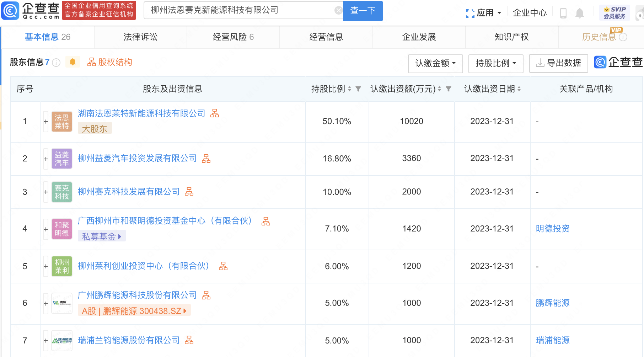Click the 法恩莱特 company logo tile
The height and width of the screenshot is (357, 644).
click(62, 122)
